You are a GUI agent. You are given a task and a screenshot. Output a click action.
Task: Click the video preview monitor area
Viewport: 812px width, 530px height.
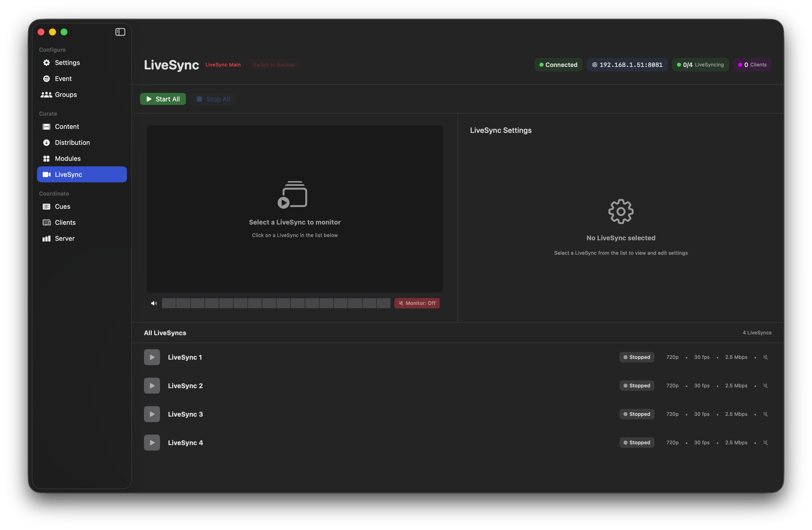[x=295, y=209]
